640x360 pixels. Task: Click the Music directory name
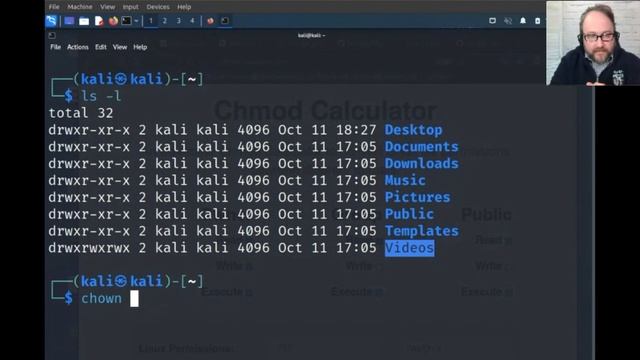point(405,180)
